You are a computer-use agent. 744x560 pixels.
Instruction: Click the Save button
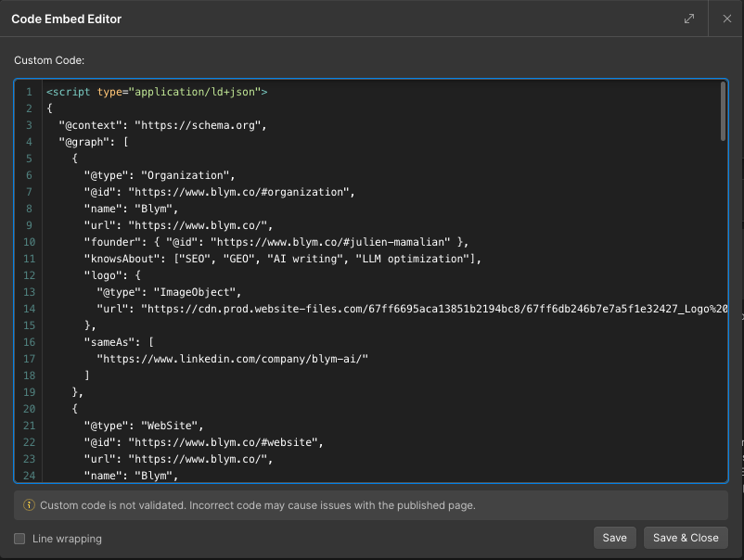click(x=614, y=537)
